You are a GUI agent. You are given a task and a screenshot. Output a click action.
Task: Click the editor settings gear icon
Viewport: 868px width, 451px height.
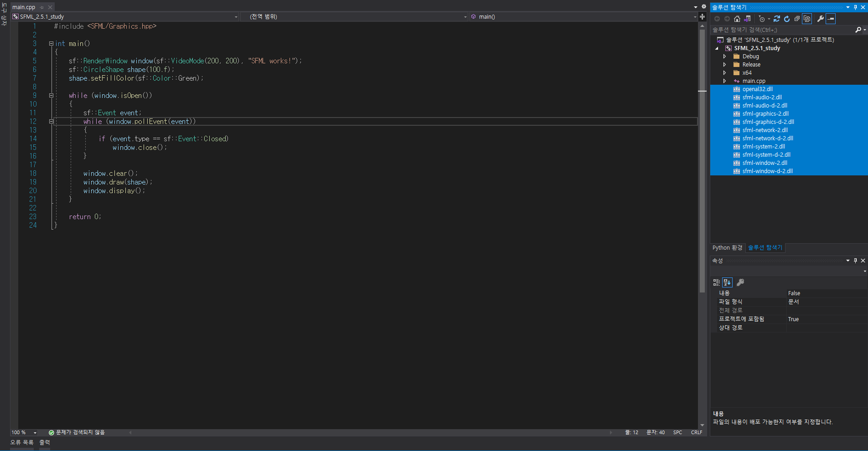(x=703, y=7)
